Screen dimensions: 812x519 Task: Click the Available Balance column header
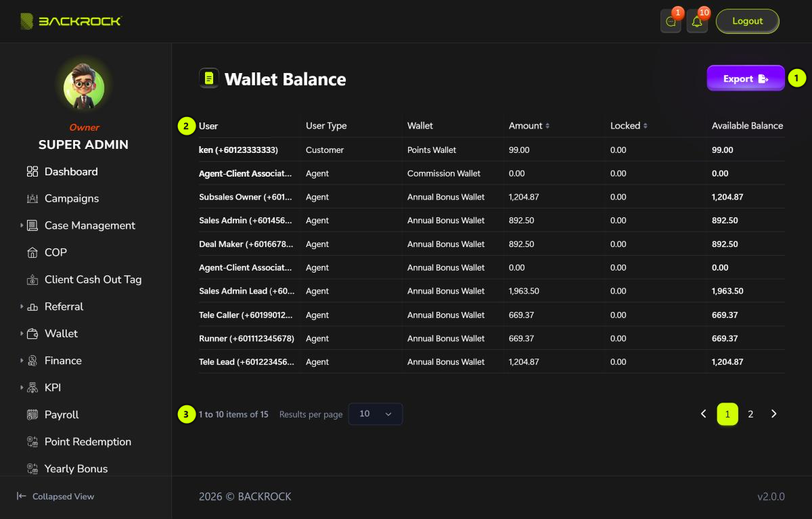tap(747, 126)
